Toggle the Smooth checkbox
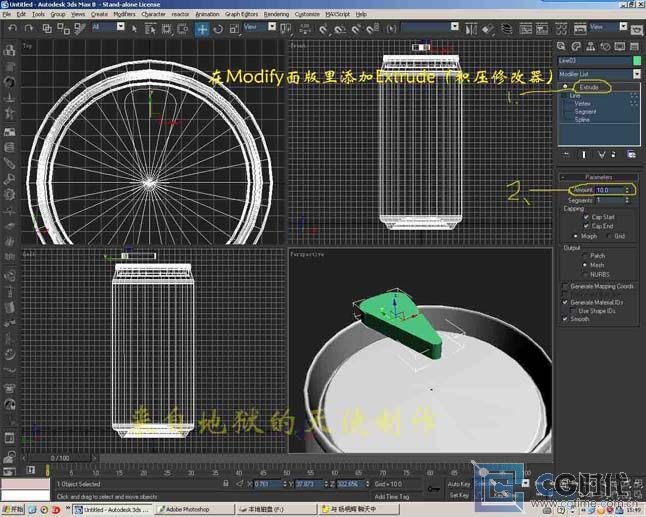The image size is (646, 517). click(565, 319)
